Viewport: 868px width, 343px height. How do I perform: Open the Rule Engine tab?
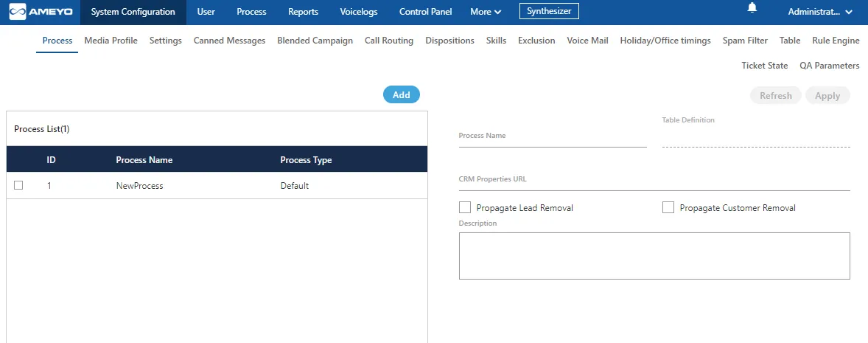836,41
